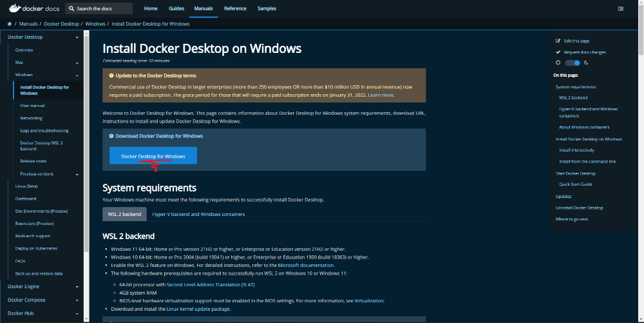The width and height of the screenshot is (644, 323).
Task: Jump to Quick Start Guide section
Action: (x=575, y=184)
